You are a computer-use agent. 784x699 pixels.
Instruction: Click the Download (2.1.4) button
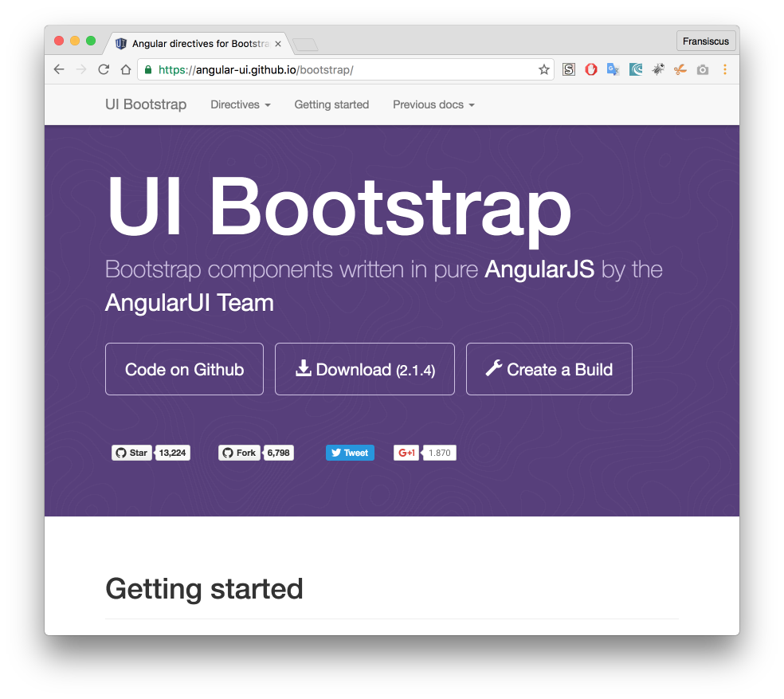click(x=364, y=369)
